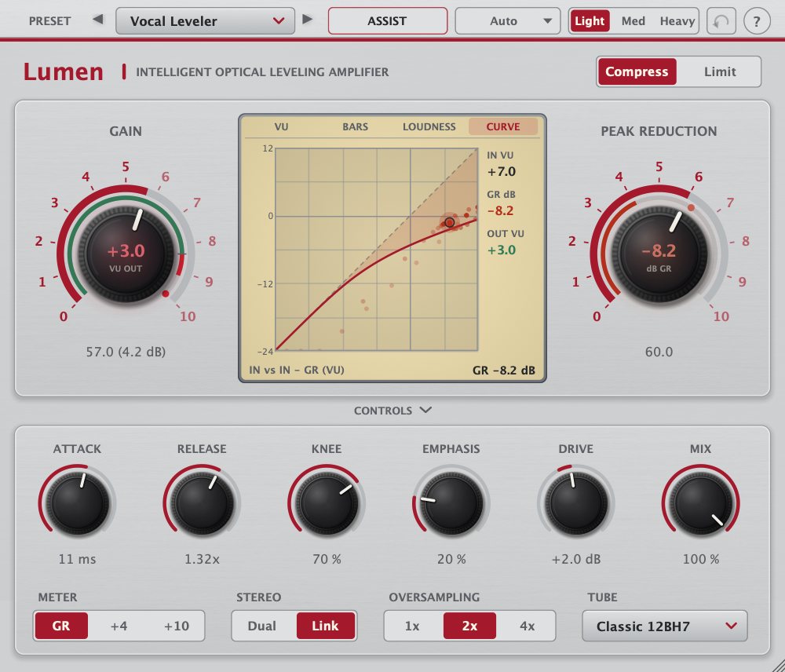Select 4x oversampling

pyautogui.click(x=527, y=626)
